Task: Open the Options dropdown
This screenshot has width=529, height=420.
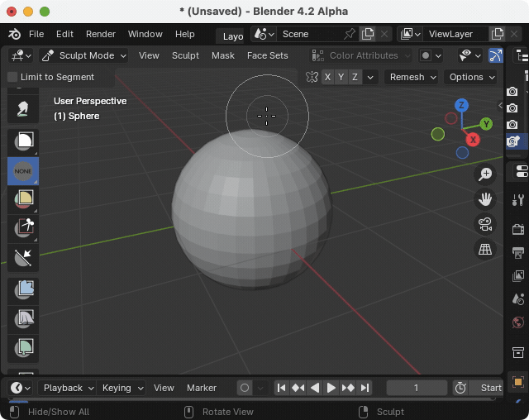Action: 470,77
